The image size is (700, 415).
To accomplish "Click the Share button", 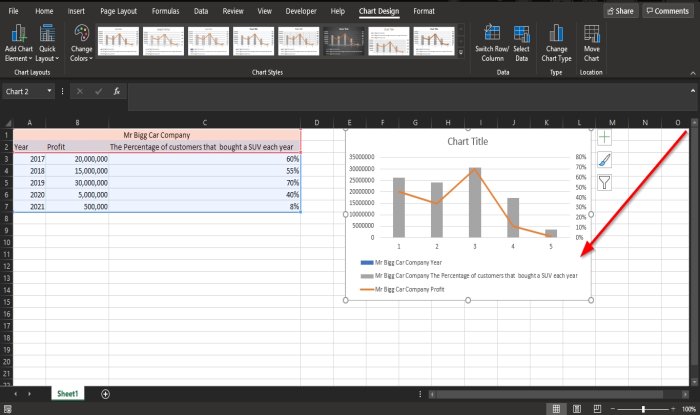I will coord(620,11).
